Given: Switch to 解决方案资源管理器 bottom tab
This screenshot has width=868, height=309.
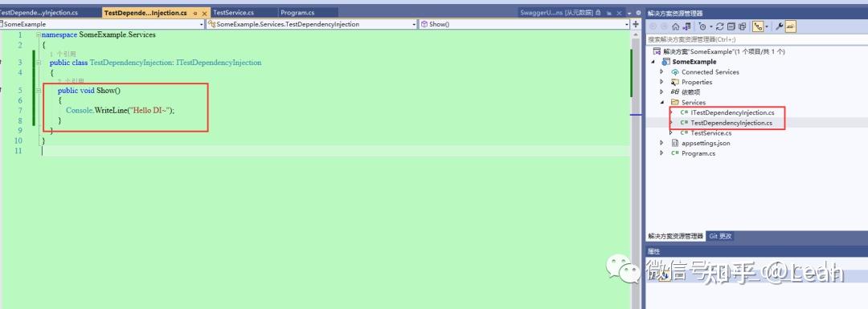Looking at the screenshot, I should pos(675,236).
